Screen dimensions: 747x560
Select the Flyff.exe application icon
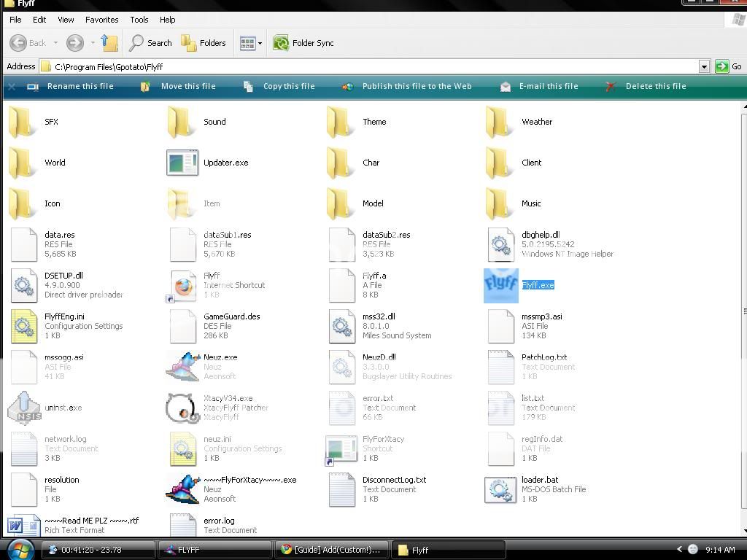pyautogui.click(x=500, y=285)
